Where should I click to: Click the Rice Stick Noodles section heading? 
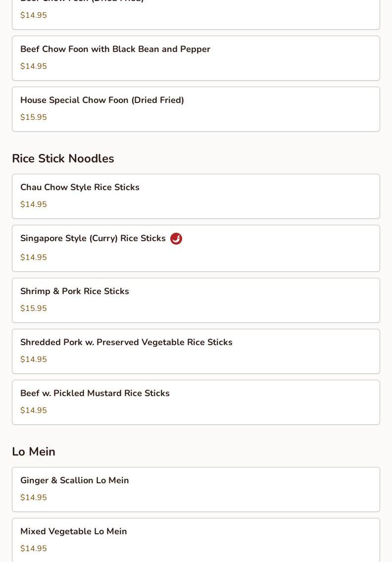tap(63, 158)
